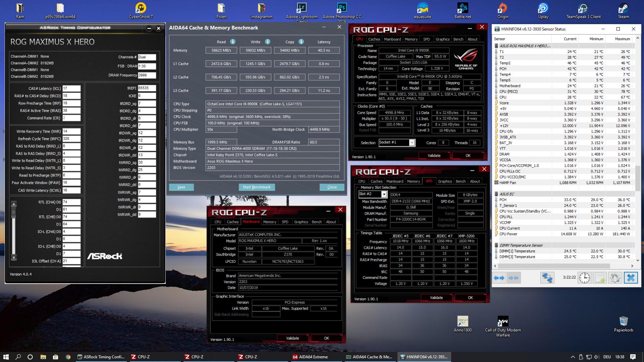Click HWiNFO network monitors icon

(x=547, y=278)
